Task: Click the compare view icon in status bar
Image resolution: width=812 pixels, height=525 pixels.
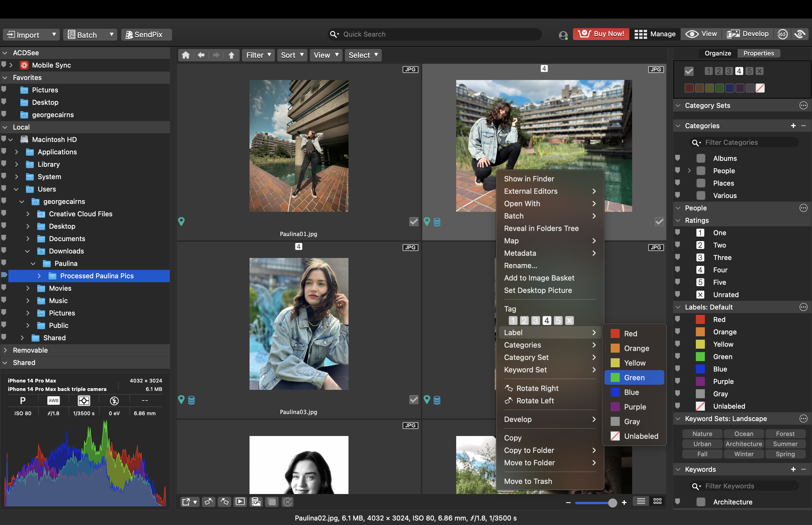Action: click(271, 502)
